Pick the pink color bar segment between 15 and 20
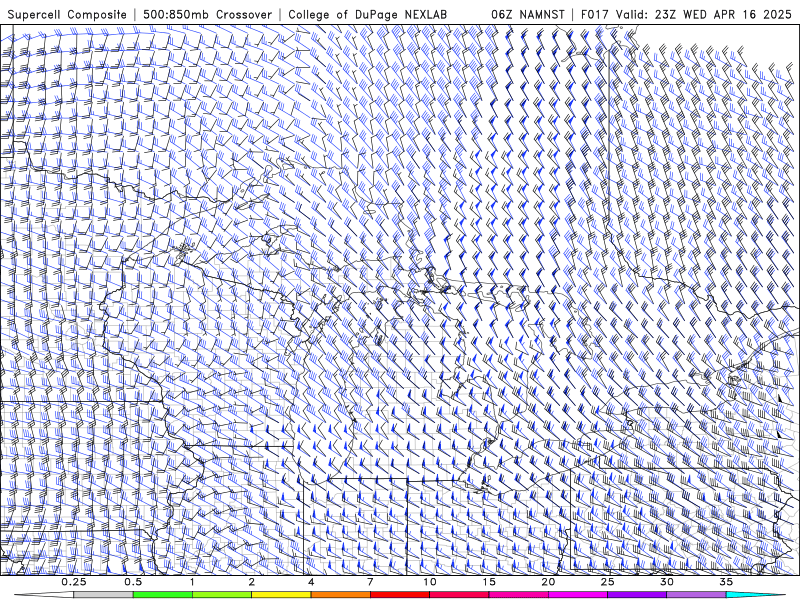This screenshot has height=600, width=800. (x=518, y=595)
